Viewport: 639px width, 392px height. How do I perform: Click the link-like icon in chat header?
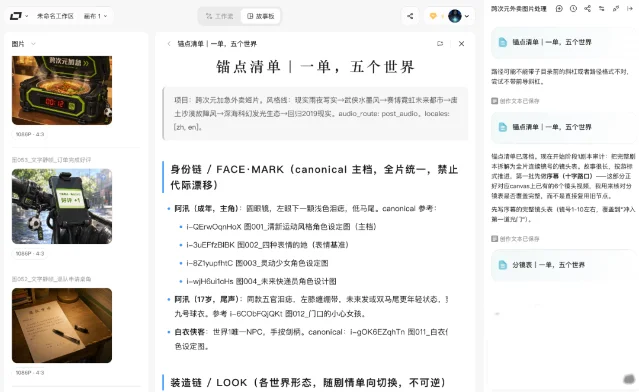click(x=616, y=9)
